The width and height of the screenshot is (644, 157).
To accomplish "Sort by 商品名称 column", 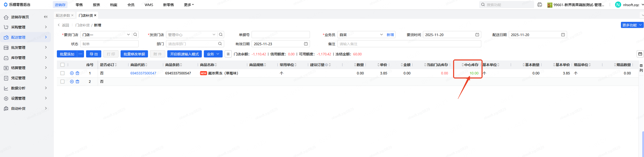I will pyautogui.click(x=216, y=65).
